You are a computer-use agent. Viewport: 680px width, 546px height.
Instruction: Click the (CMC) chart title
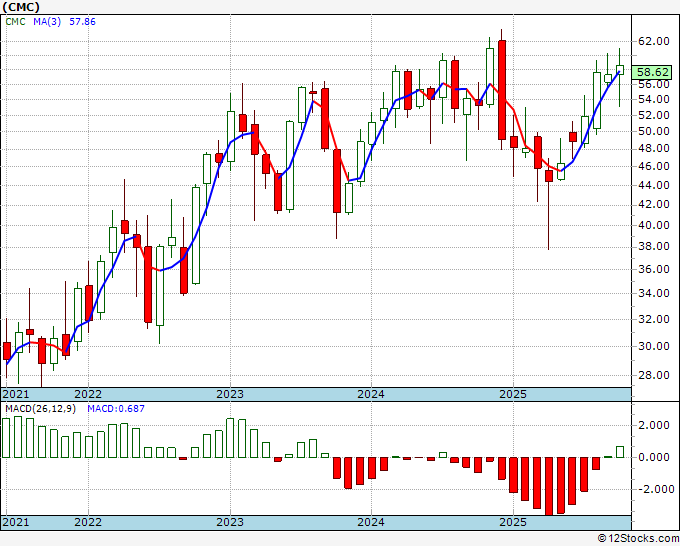21,7
